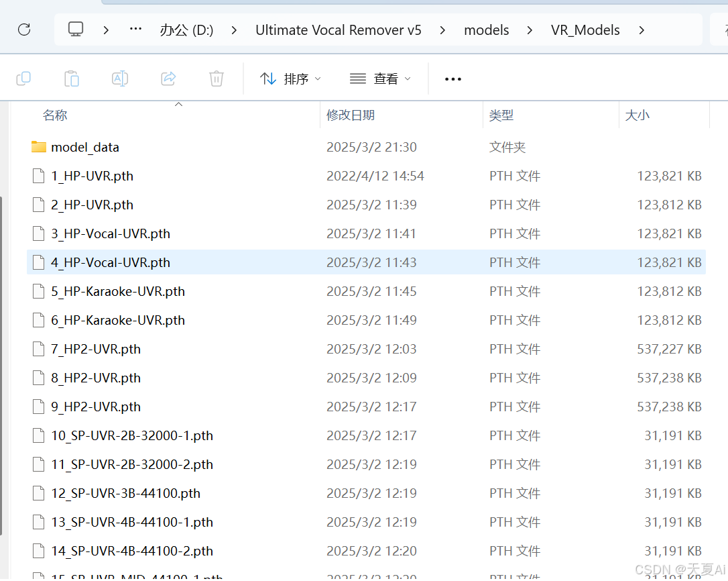Open the toolbar more options ellipsis
728x581 pixels.
click(452, 79)
